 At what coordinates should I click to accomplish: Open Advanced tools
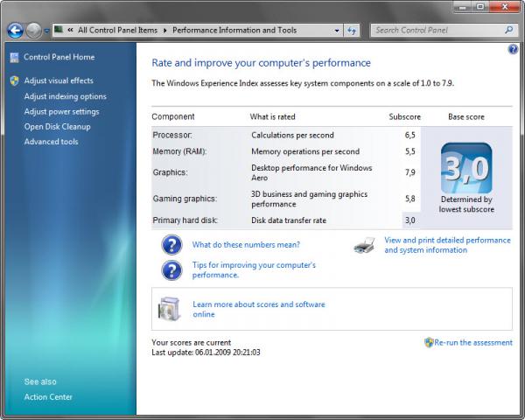(51, 142)
